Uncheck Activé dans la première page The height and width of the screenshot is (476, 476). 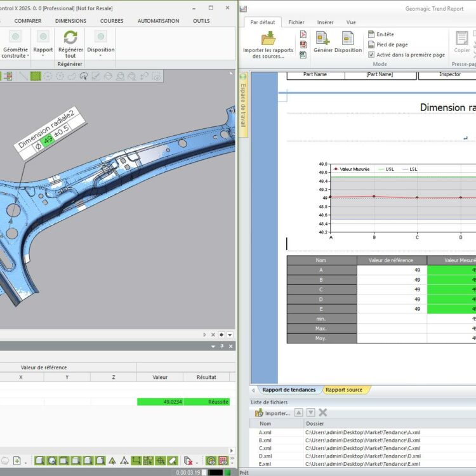[371, 55]
